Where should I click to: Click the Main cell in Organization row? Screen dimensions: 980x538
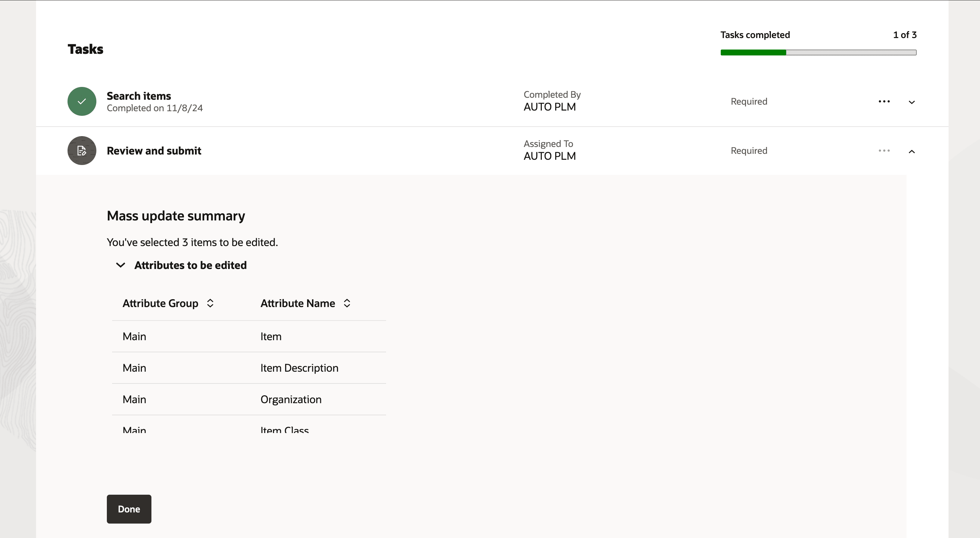click(x=134, y=400)
